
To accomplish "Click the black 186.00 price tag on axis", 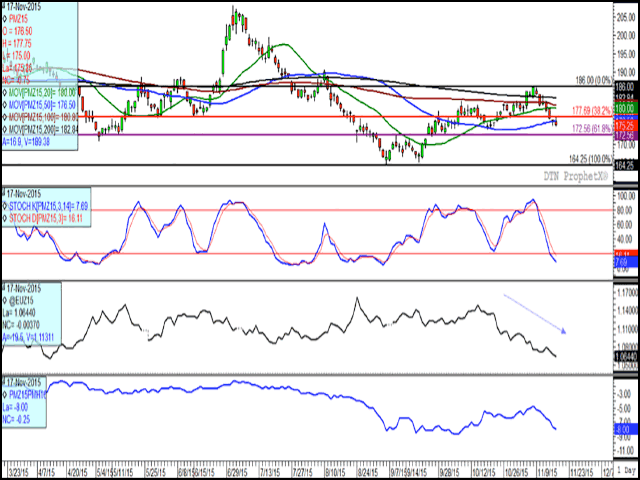I will pyautogui.click(x=627, y=87).
